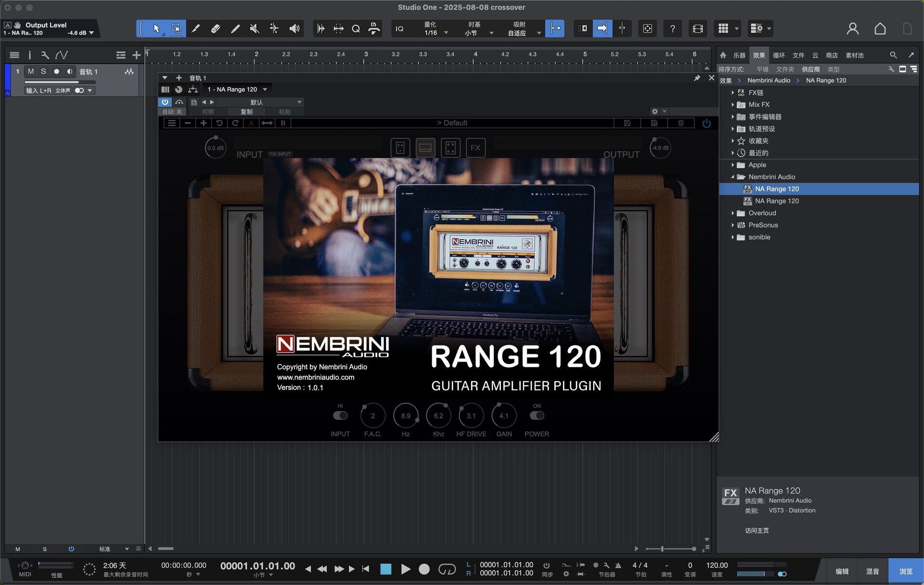Expand the PreSonus folder
This screenshot has width=924, height=585.
[x=732, y=225]
